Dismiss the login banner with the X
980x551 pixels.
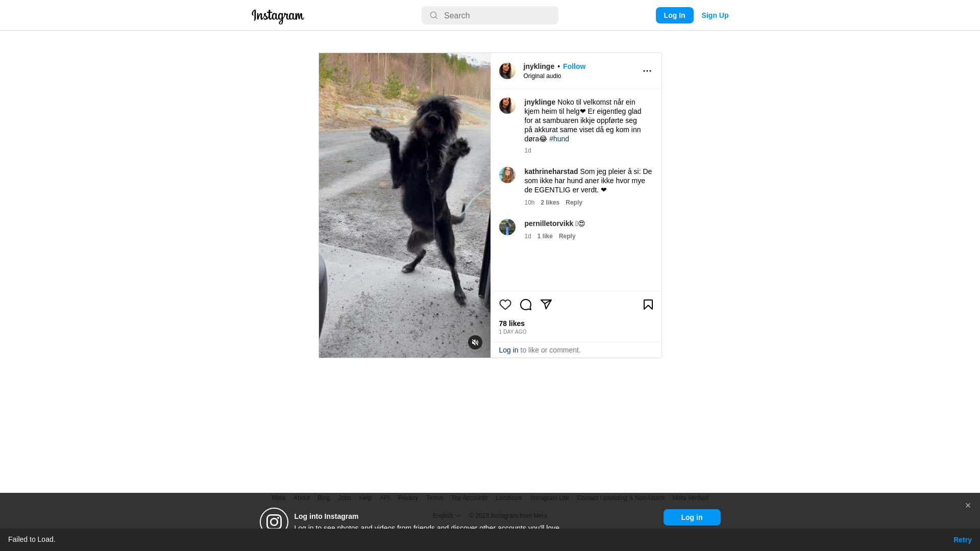tap(967, 506)
